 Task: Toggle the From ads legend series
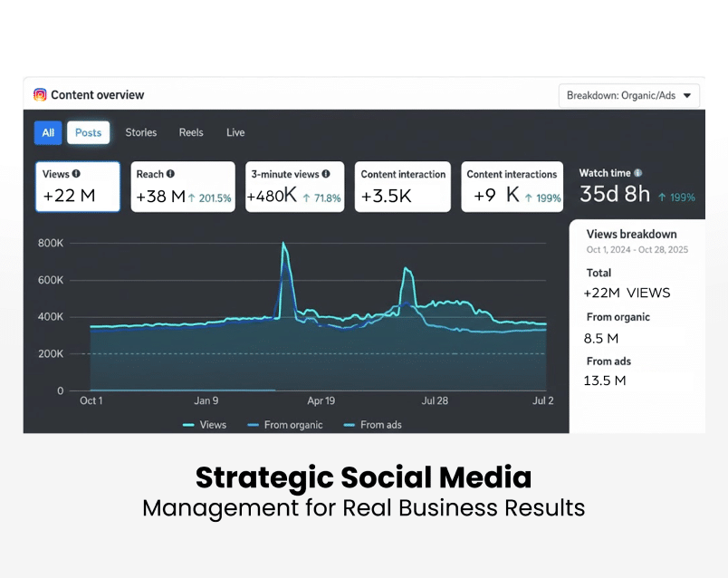(x=372, y=424)
